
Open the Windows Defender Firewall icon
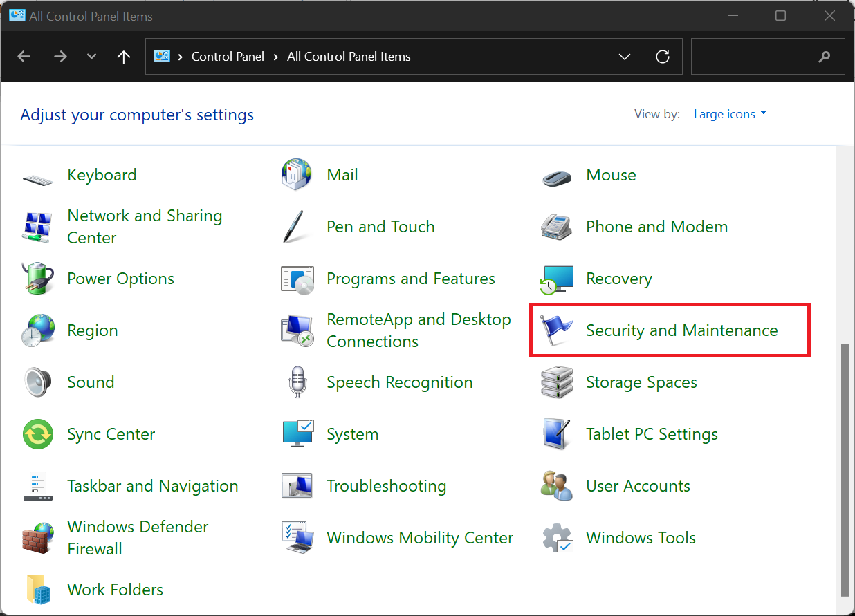(x=37, y=538)
